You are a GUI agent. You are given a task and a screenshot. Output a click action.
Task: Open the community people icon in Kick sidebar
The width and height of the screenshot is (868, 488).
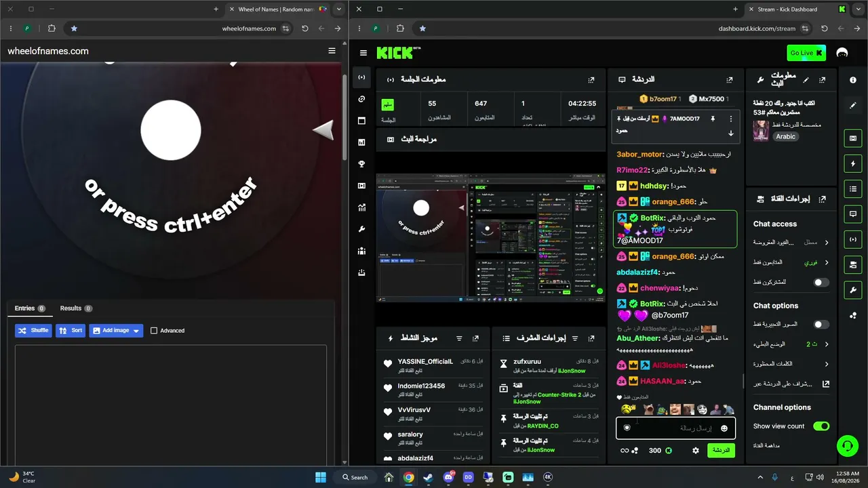click(361, 251)
